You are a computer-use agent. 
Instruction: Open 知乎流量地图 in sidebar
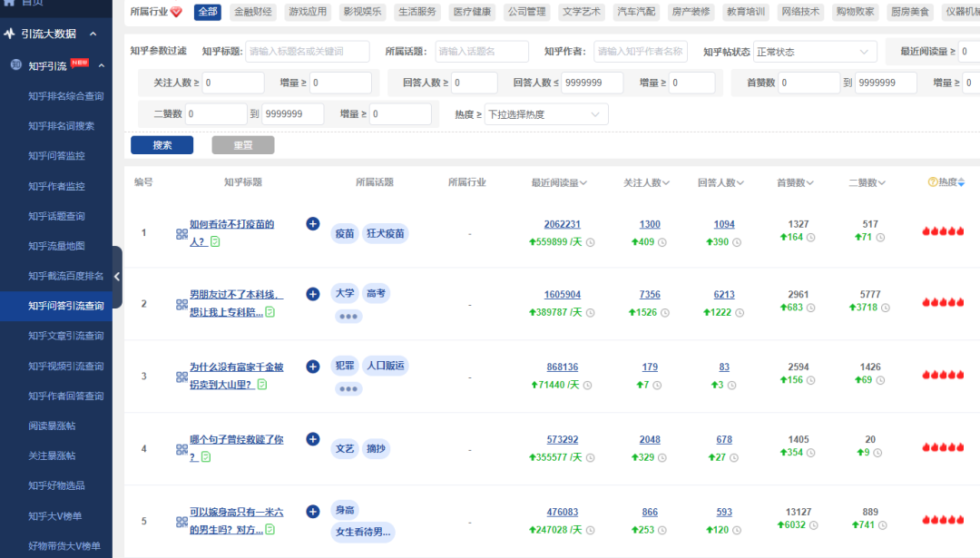pyautogui.click(x=56, y=246)
